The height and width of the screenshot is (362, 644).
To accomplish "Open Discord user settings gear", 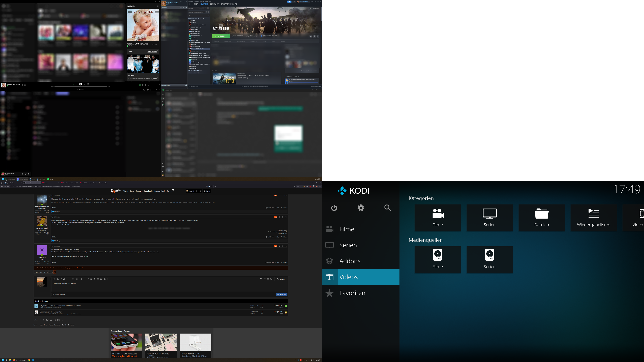I will pyautogui.click(x=29, y=174).
